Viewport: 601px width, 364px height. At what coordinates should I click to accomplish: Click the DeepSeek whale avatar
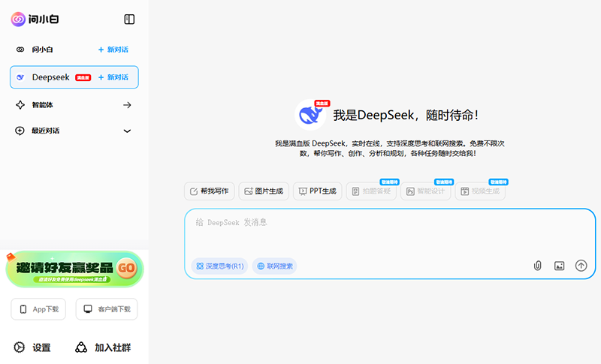[310, 115]
